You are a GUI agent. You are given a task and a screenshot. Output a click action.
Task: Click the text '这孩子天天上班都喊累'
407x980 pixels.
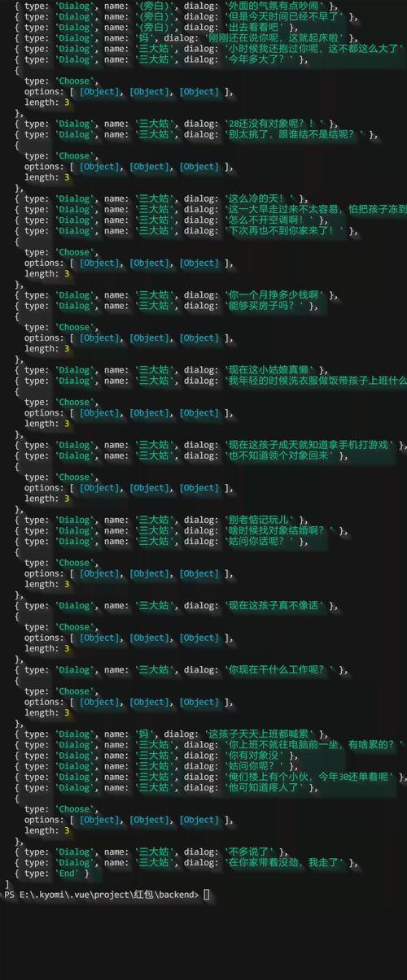pyautogui.click(x=260, y=734)
